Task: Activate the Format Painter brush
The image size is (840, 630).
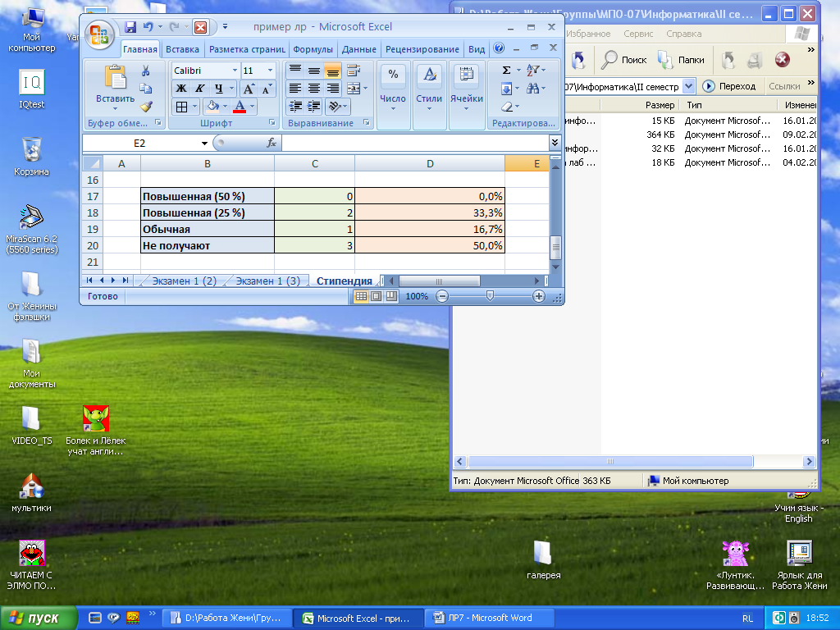Action: (146, 107)
